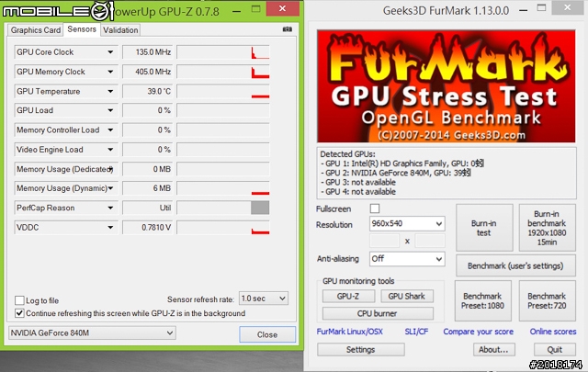Open the Compare your score link
This screenshot has height=372, width=588.
(x=478, y=332)
